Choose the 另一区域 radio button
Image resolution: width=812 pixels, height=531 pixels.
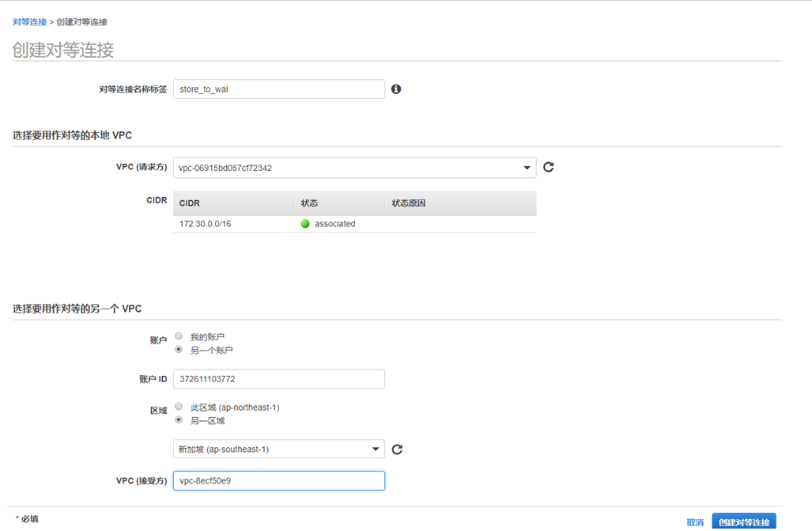point(179,420)
